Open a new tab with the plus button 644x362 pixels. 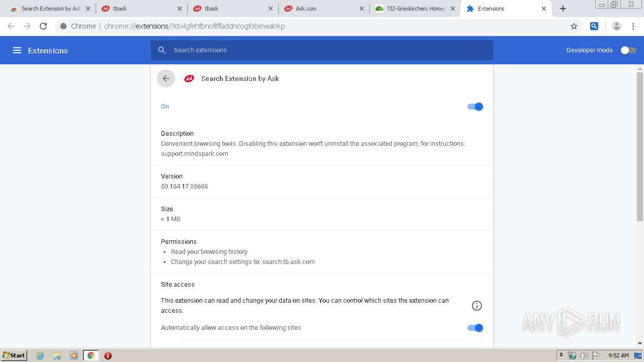click(x=563, y=9)
